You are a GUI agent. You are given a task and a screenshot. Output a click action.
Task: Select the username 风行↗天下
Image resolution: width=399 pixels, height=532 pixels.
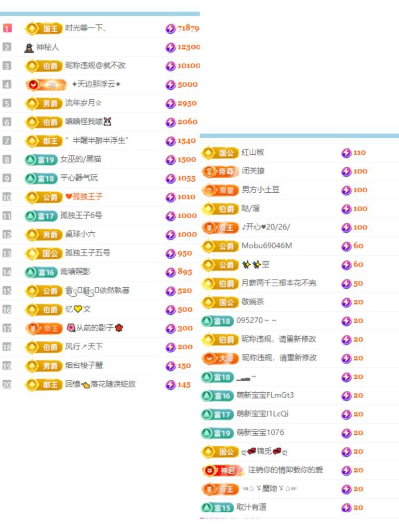(84, 347)
